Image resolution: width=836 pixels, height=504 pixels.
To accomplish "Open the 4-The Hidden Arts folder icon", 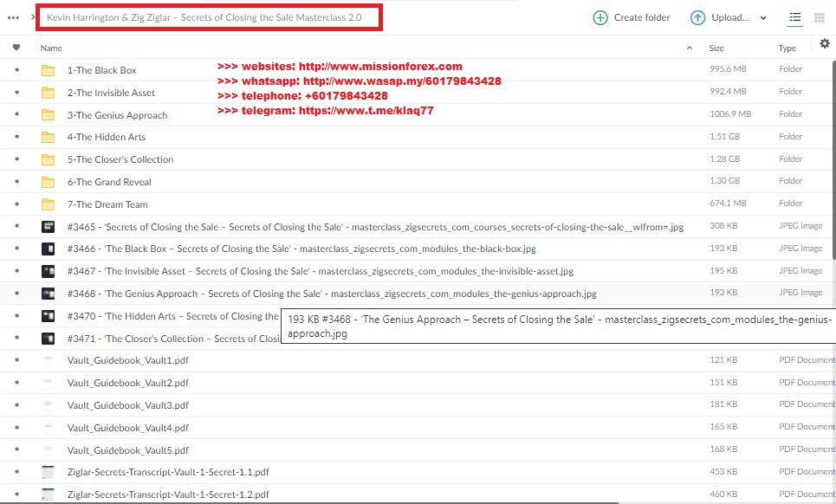I will pyautogui.click(x=48, y=137).
